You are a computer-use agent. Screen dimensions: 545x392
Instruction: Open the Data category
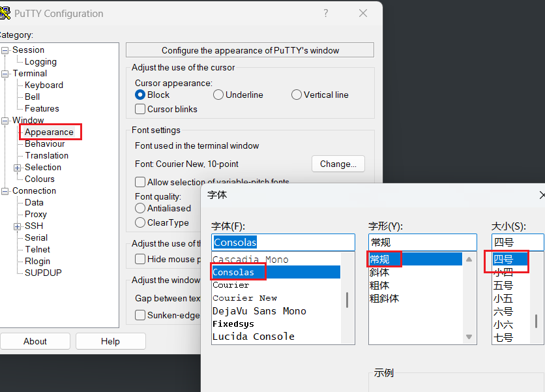34,202
